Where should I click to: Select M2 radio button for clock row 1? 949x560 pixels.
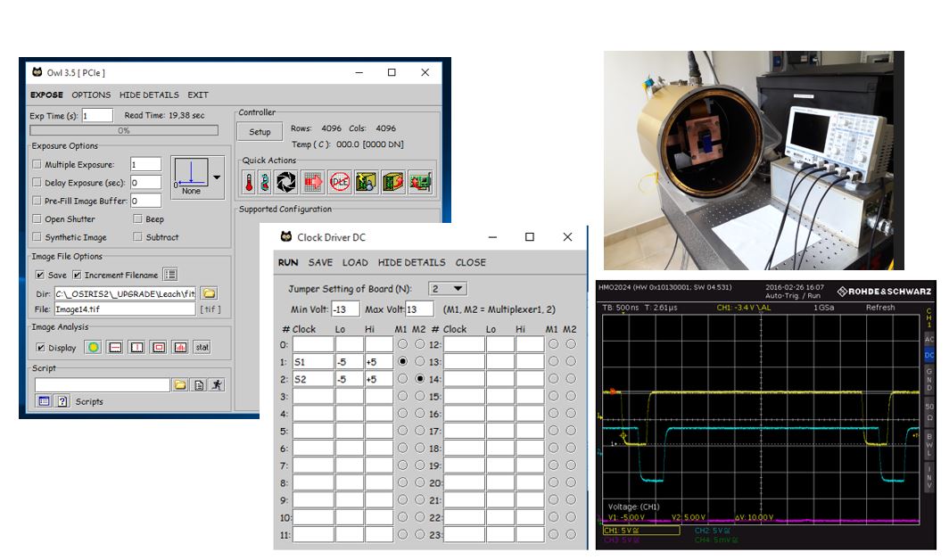[419, 362]
